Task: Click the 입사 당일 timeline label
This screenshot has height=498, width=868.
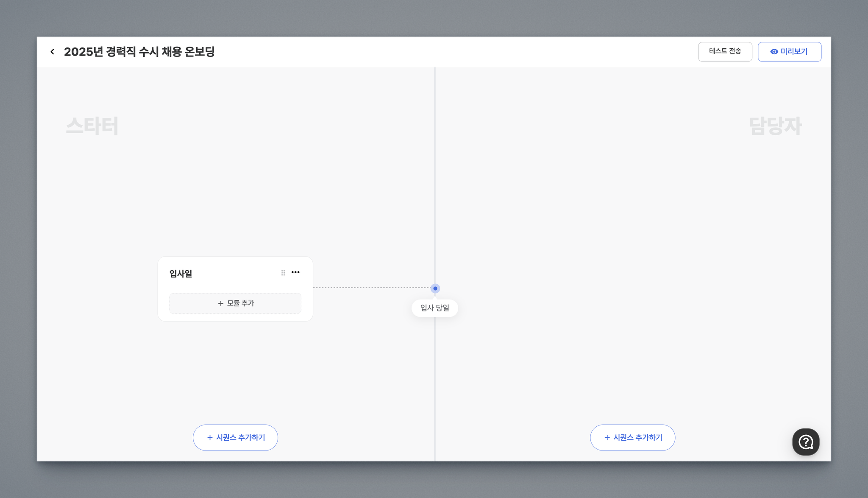Action: coord(435,308)
